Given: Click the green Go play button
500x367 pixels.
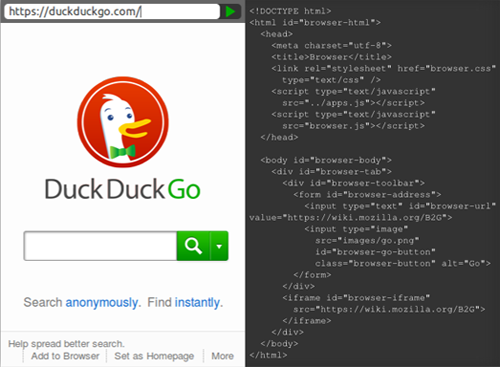Looking at the screenshot, I should coord(230,12).
